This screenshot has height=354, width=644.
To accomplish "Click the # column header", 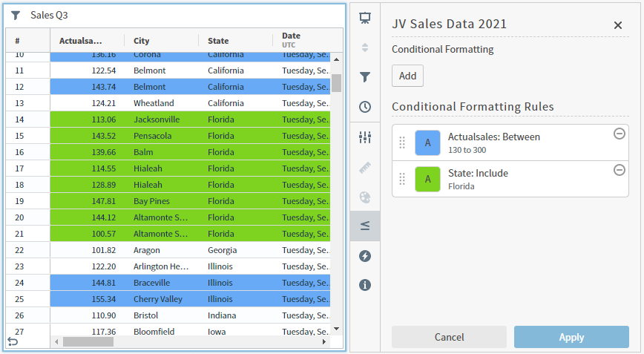I will 28,41.
